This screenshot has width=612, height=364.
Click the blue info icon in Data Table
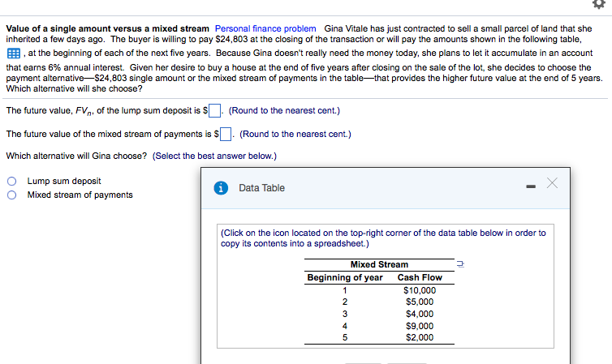[x=221, y=188]
